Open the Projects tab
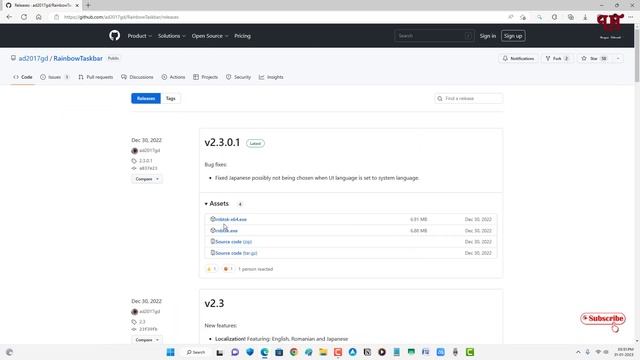This screenshot has width=640, height=360. pyautogui.click(x=206, y=77)
